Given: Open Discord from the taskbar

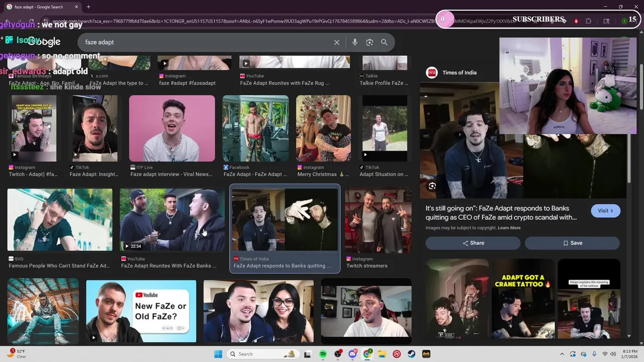Looking at the screenshot, I should [x=353, y=354].
